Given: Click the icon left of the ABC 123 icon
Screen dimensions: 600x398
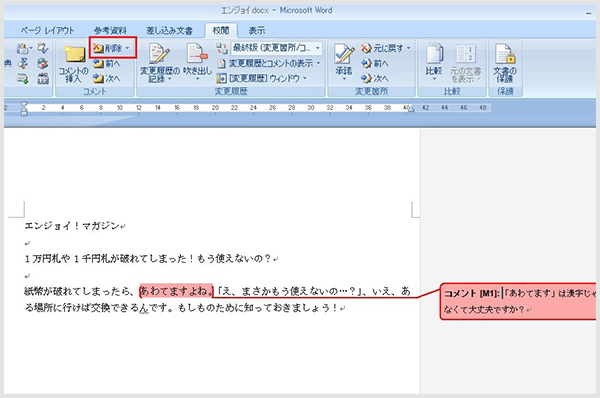Looking at the screenshot, I should (23, 78).
